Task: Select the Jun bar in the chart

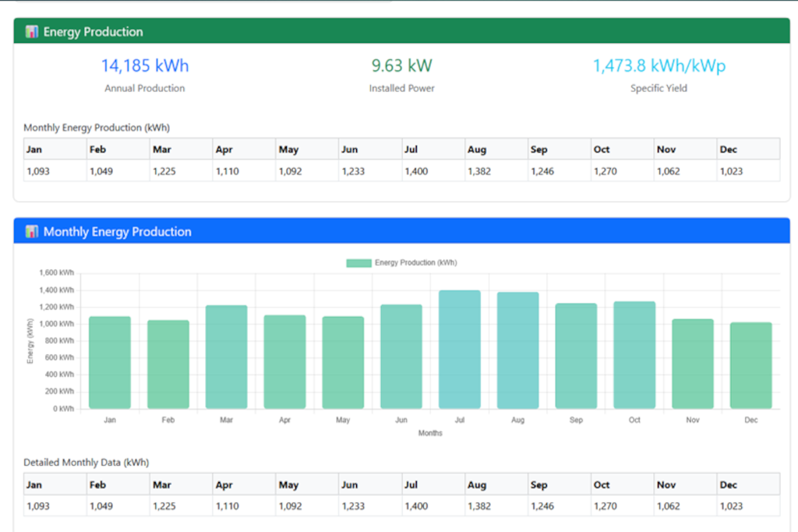Action: click(x=401, y=357)
